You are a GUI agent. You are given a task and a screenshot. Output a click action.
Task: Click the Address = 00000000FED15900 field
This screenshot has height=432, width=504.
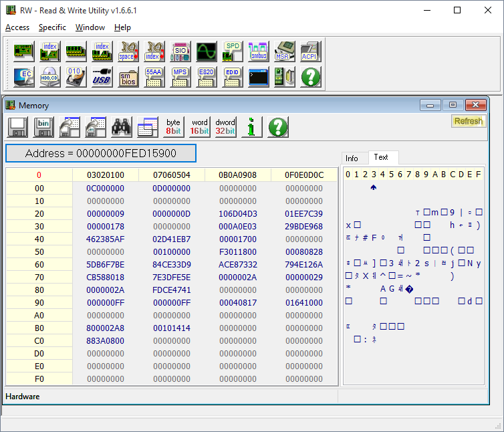(101, 153)
